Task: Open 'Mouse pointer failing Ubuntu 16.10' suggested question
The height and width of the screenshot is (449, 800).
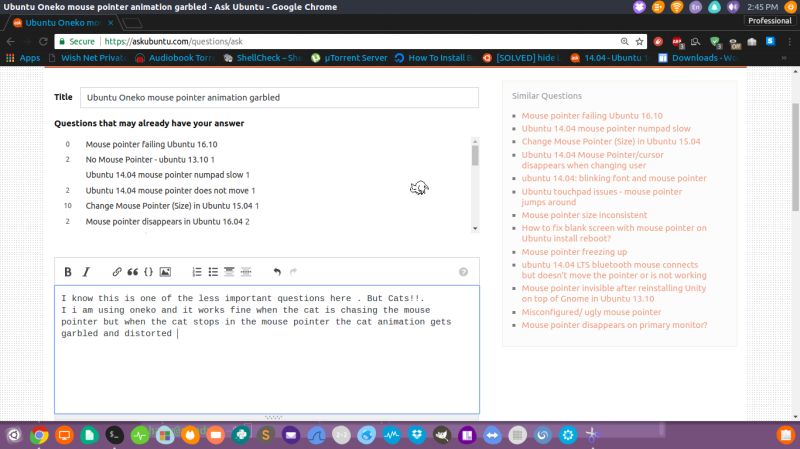Action: coord(152,144)
